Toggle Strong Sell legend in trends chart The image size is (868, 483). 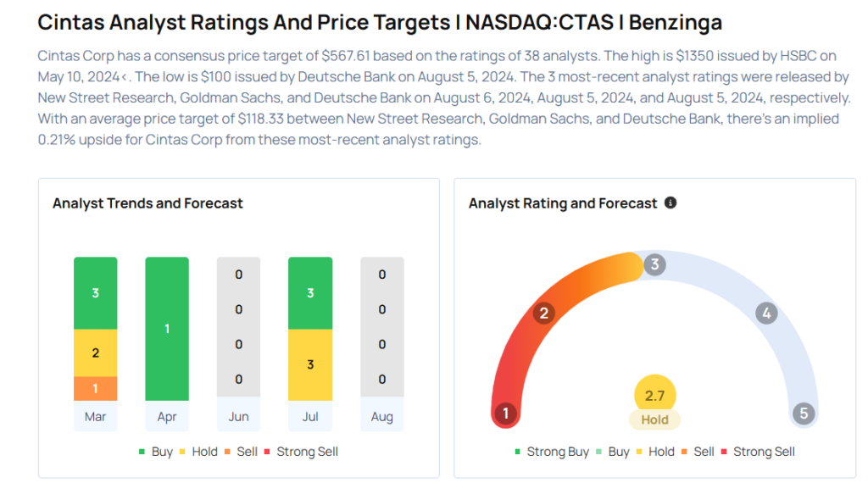coord(301,452)
